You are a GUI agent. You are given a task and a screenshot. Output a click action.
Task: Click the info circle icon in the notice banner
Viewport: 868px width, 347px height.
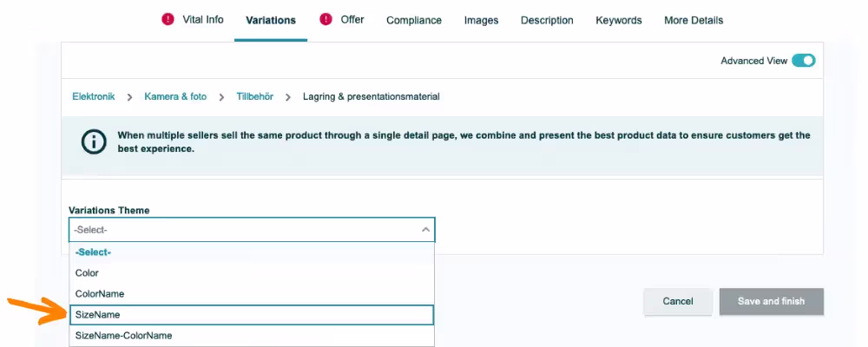94,142
